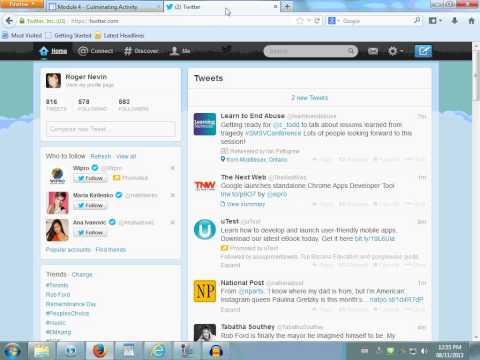Screen dimensions: 480x360
Task: View the 578 following count
Action: tap(92, 105)
